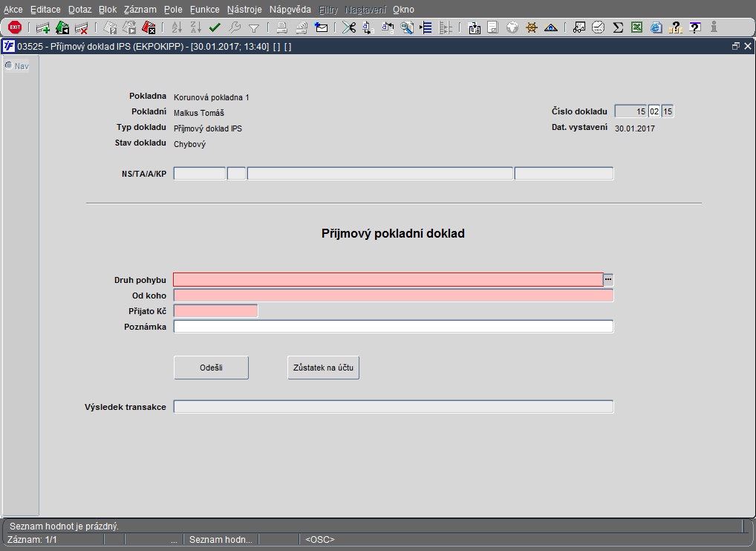756x551 pixels.
Task: Click the envelope send mail icon
Action: coord(321,28)
